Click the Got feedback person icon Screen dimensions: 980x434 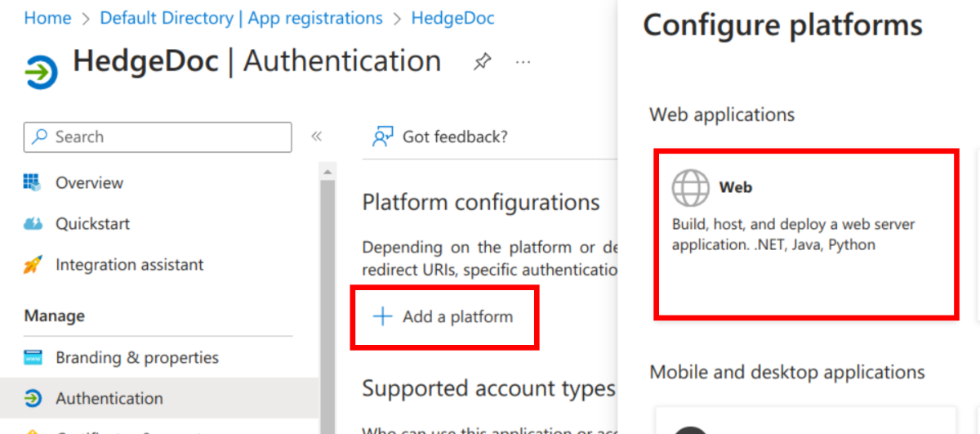tap(382, 136)
